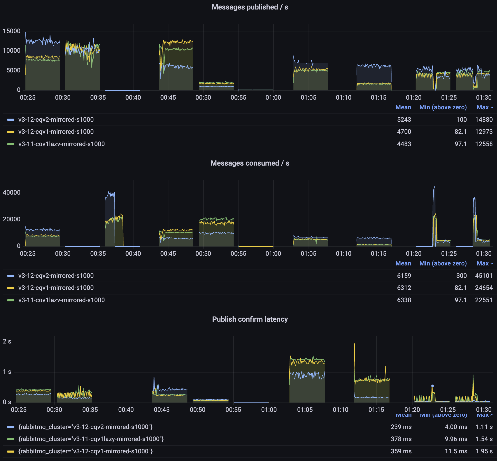
Task: Click the 00:45 x-axis tick in Messages published
Action: (168, 98)
